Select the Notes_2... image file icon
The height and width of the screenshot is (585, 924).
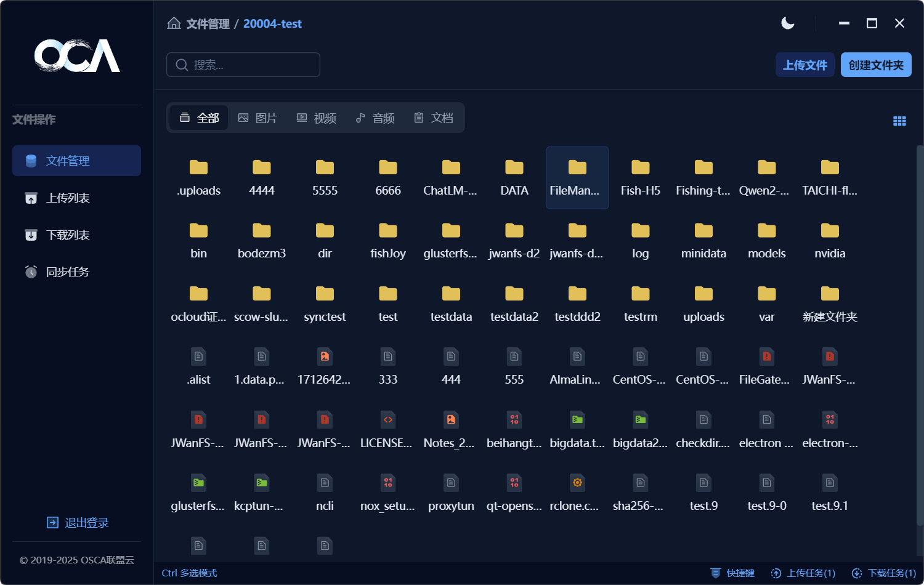click(451, 420)
